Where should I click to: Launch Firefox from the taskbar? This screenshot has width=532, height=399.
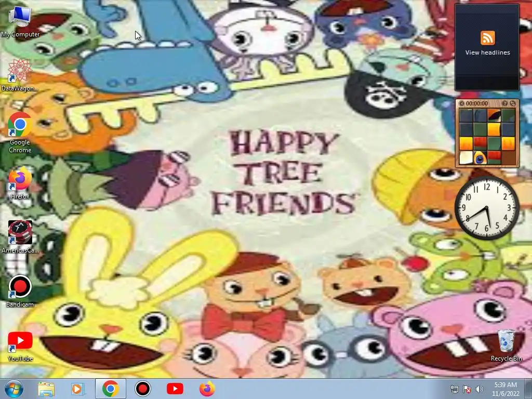point(207,389)
